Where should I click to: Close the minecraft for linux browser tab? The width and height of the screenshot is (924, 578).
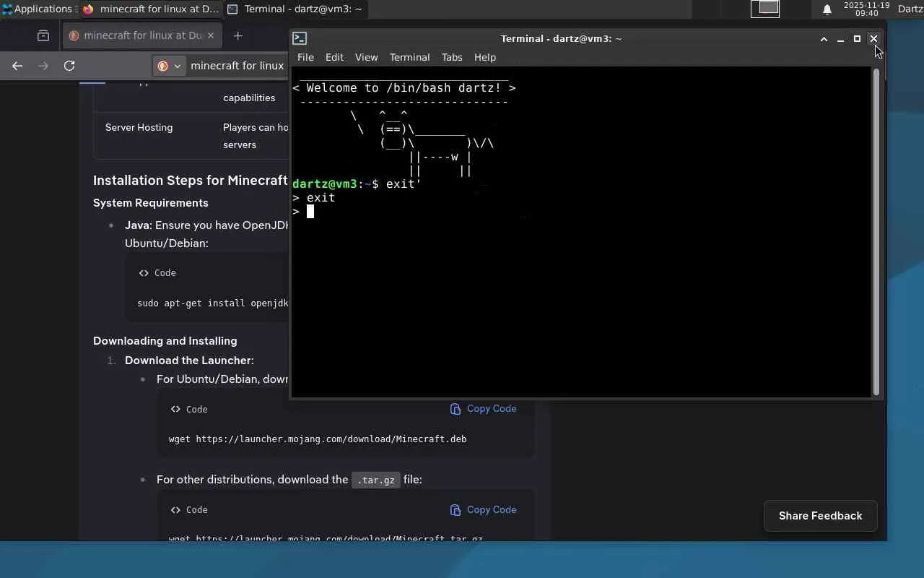pyautogui.click(x=211, y=35)
